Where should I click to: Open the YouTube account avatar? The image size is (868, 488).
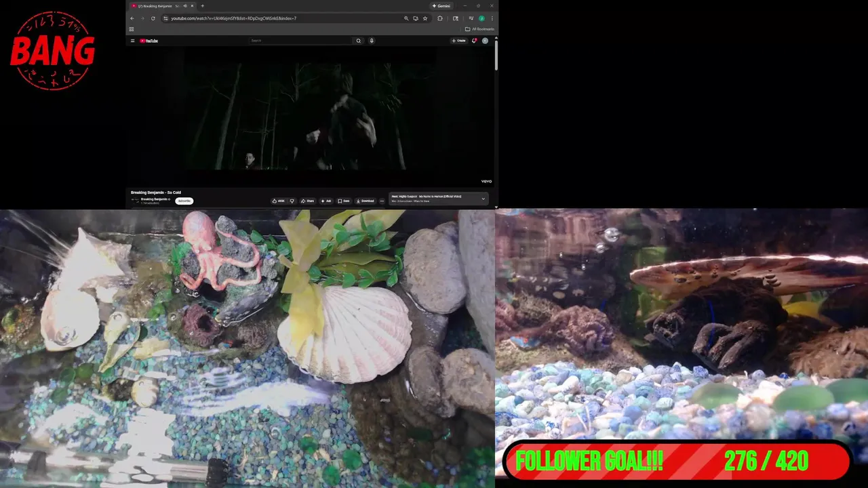pyautogui.click(x=485, y=41)
